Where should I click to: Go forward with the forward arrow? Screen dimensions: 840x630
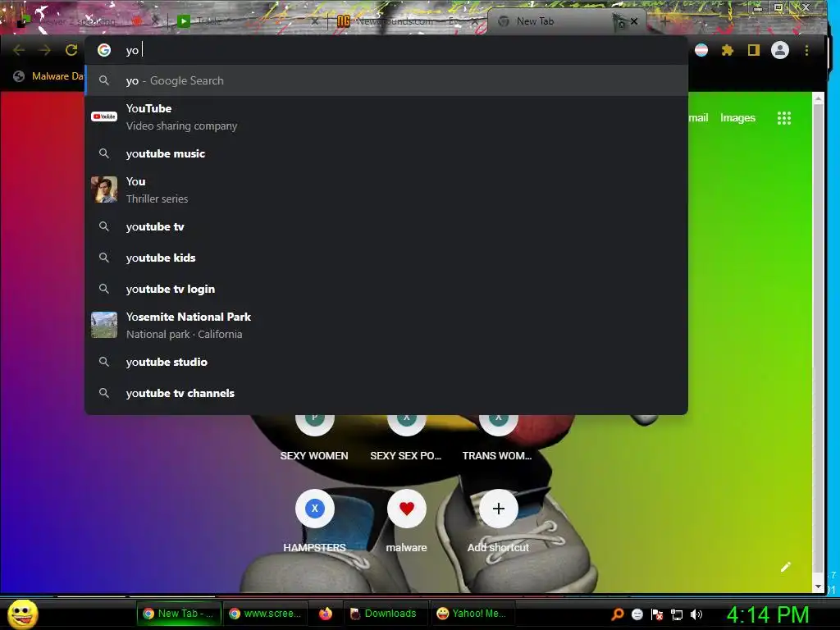(45, 50)
